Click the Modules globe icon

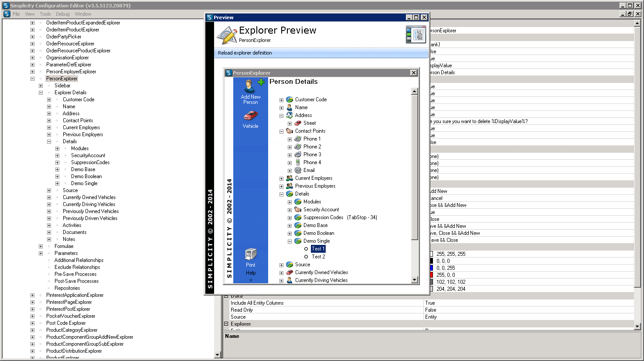pyautogui.click(x=298, y=202)
